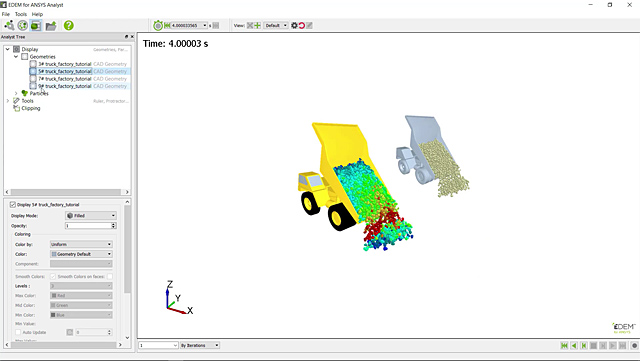The height and width of the screenshot is (361, 640).
Task: Toggle Smooth Colors checkbox
Action: coord(53,276)
